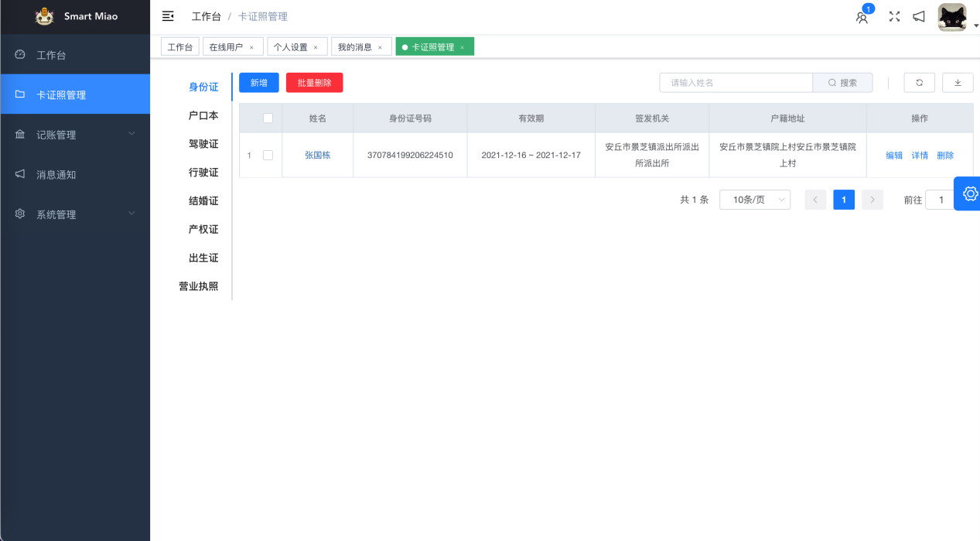Check the row checkbox for 张国栋
The image size is (980, 541).
coord(268,155)
